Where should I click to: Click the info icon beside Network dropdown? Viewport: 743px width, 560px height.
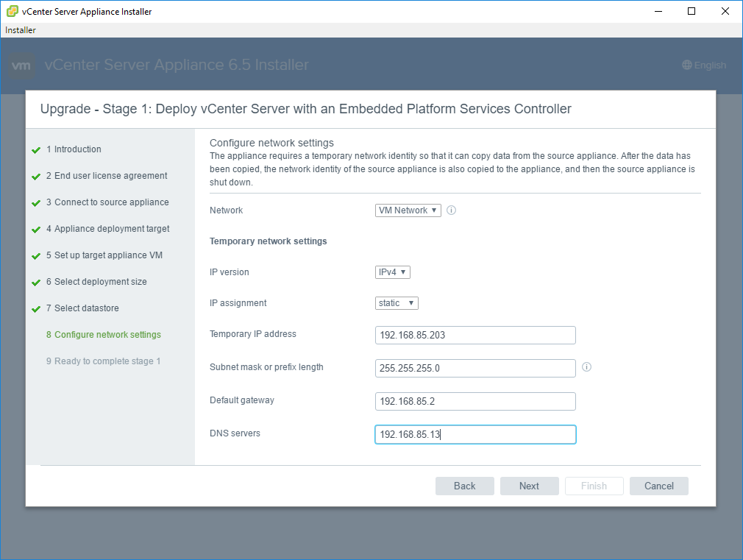tap(451, 210)
